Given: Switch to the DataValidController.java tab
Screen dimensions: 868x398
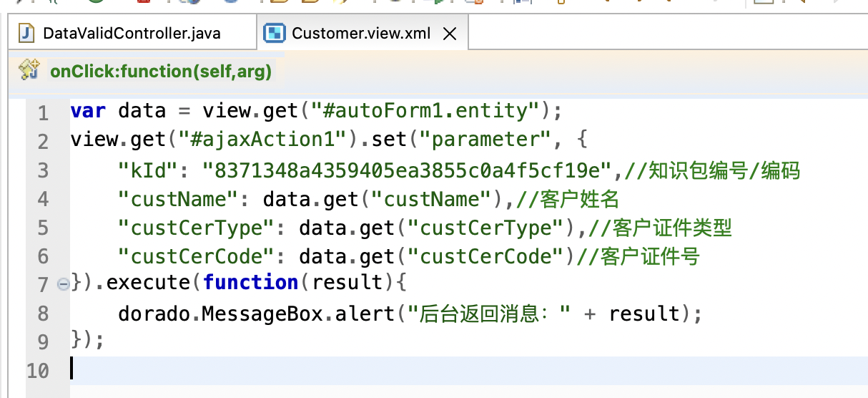Looking at the screenshot, I should point(132,34).
